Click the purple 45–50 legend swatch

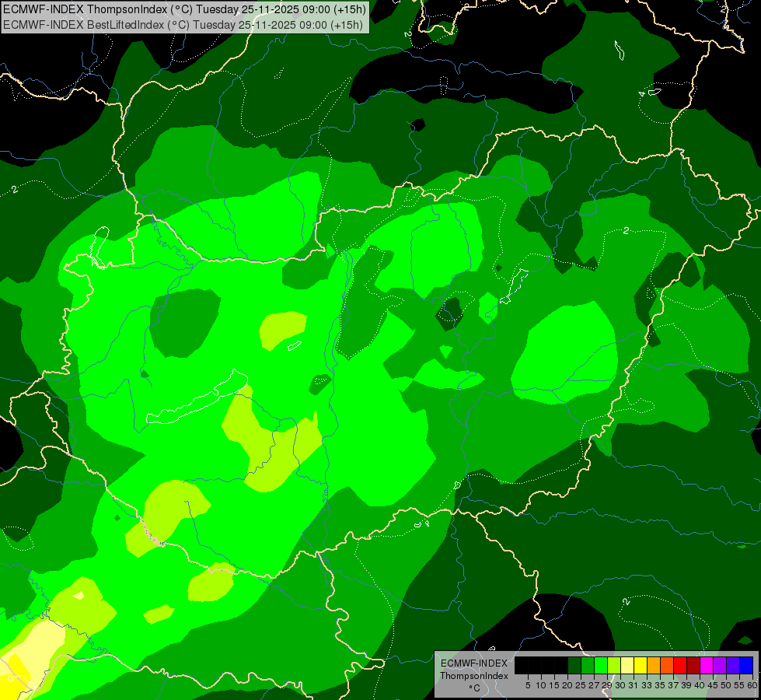720,665
